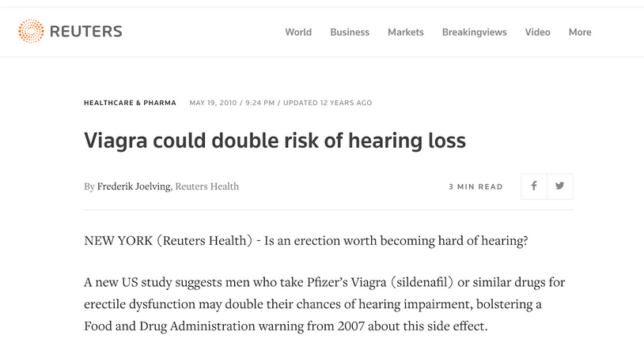644x354 pixels.
Task: Open the Healthcare & Pharma category
Action: click(131, 103)
